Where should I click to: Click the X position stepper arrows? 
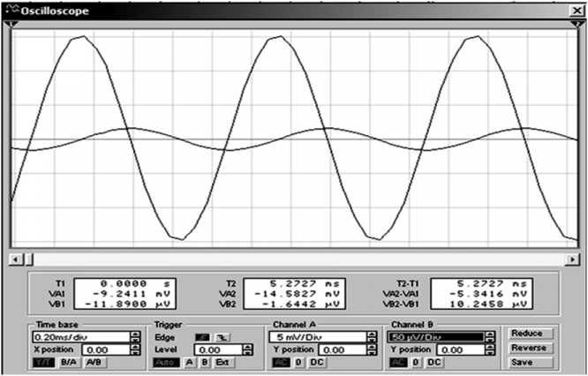(135, 350)
